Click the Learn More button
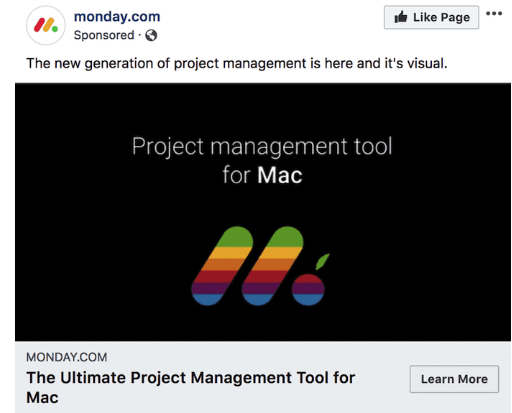Screen dimensions: 512x413 (454, 379)
